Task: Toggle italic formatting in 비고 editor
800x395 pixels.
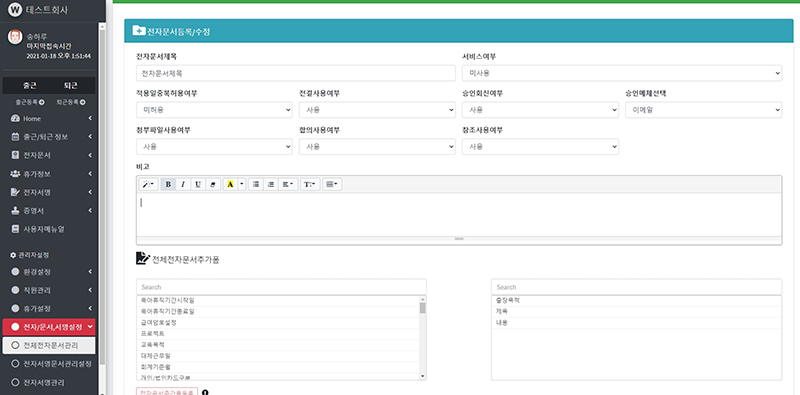Action: coord(183,184)
